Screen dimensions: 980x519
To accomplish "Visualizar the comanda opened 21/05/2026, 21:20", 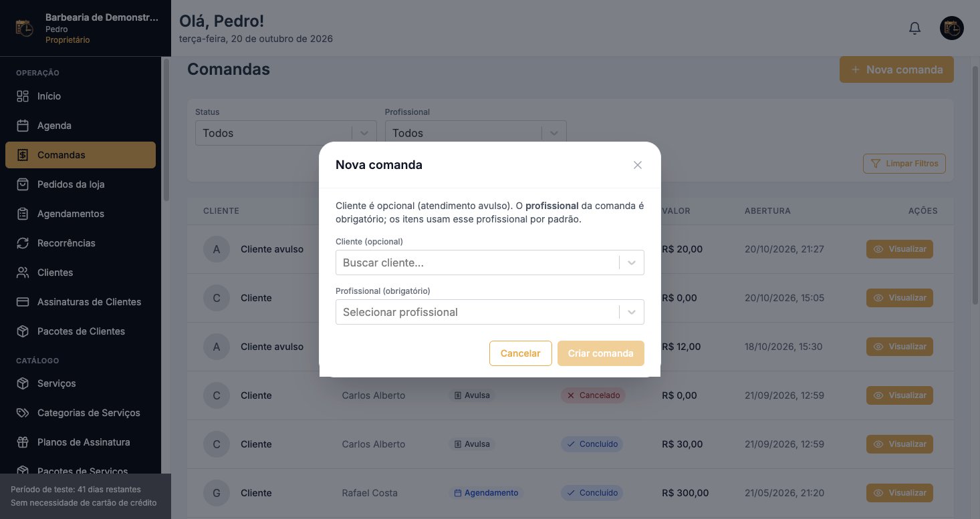I will tap(900, 493).
